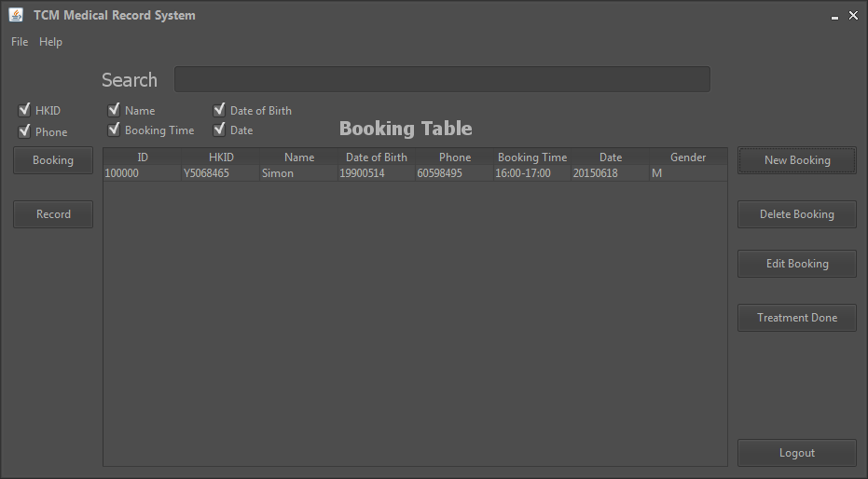
Task: Click the Phone column header
Action: pyautogui.click(x=454, y=157)
